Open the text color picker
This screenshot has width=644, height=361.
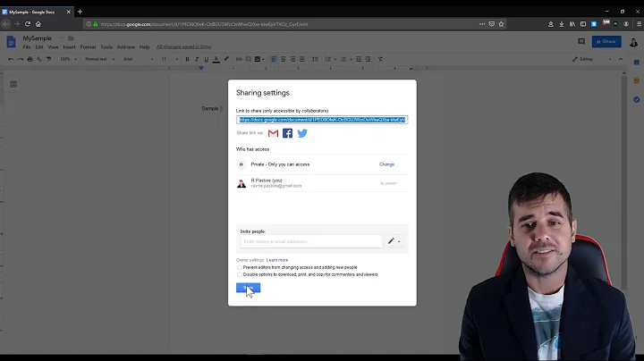[x=216, y=59]
